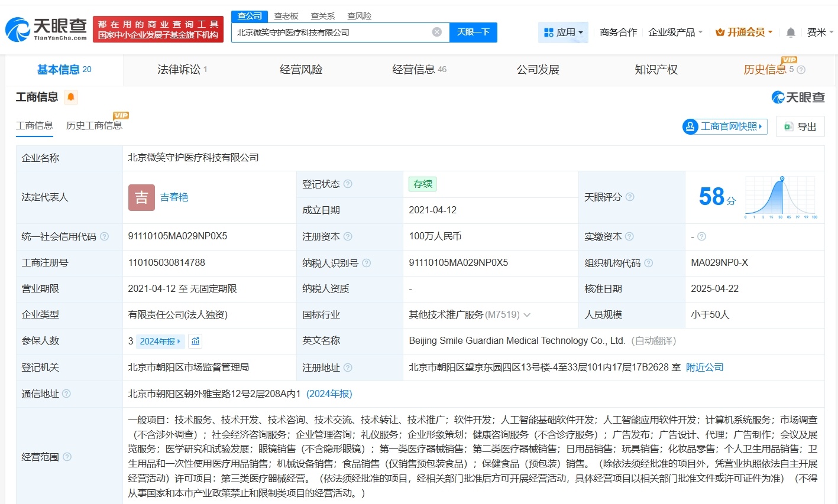
Task: Open the 查老板 search tab
Action: click(x=284, y=16)
